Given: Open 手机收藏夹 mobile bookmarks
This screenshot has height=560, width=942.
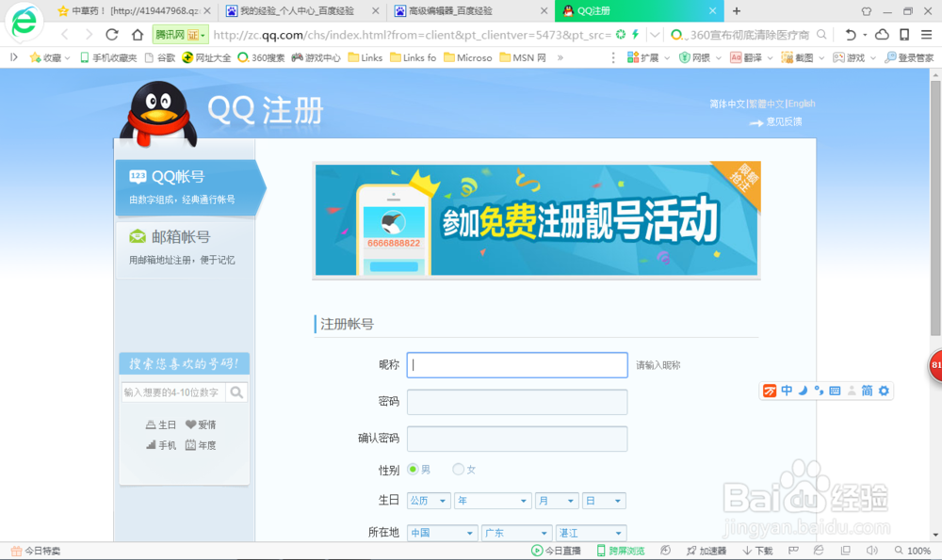Looking at the screenshot, I should (x=108, y=57).
